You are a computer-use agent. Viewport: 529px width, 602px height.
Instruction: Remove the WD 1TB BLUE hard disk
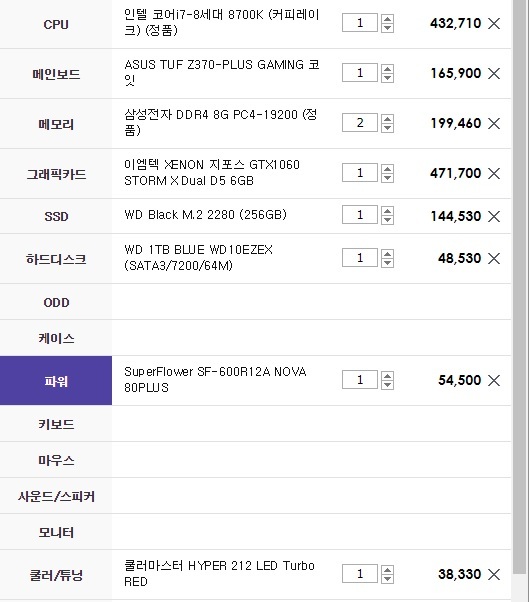(494, 258)
